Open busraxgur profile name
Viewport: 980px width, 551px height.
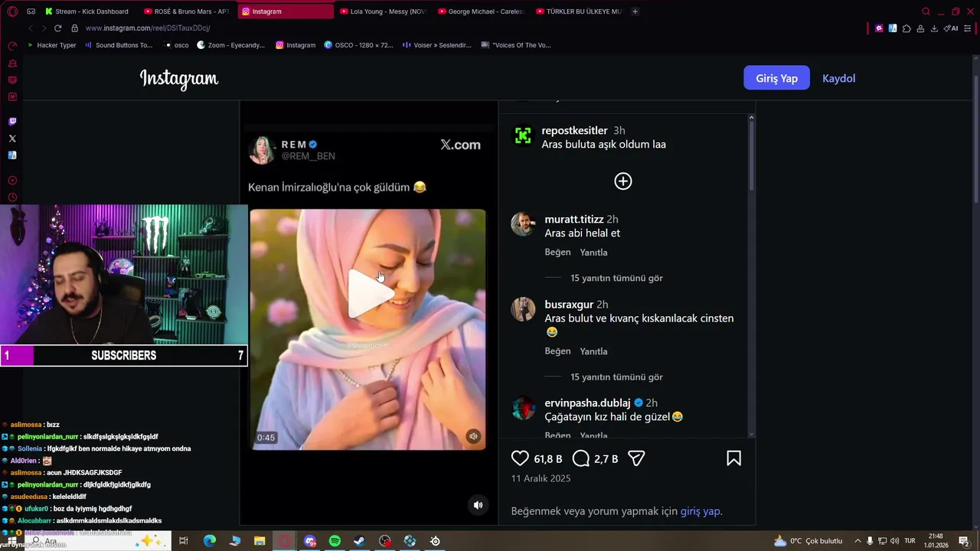(x=569, y=305)
